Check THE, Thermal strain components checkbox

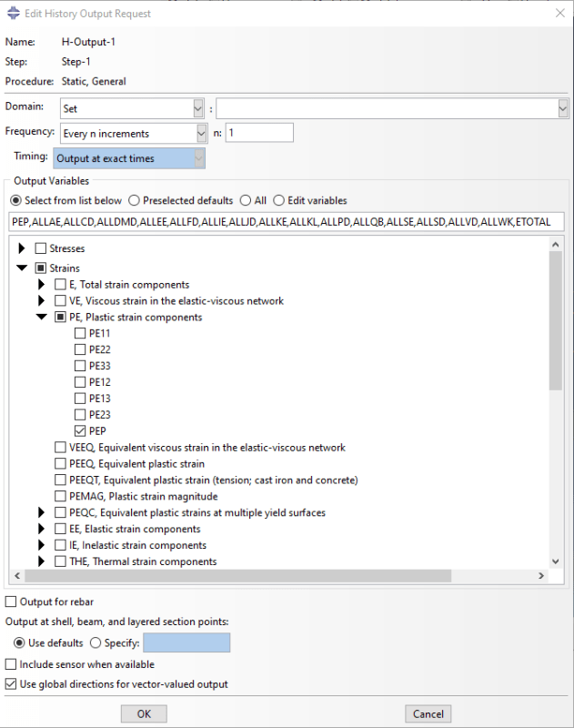point(60,561)
